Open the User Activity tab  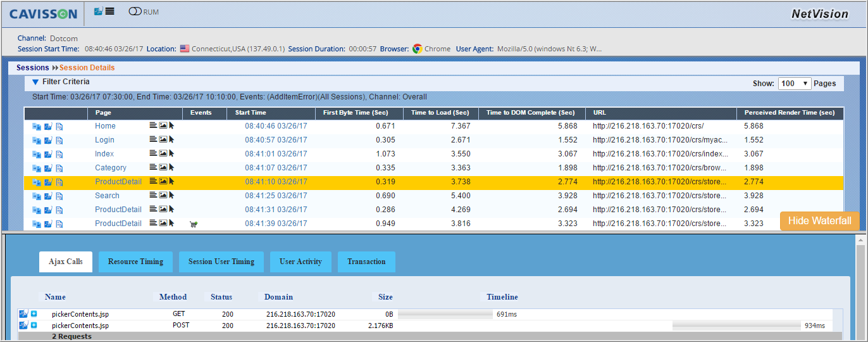coord(301,262)
